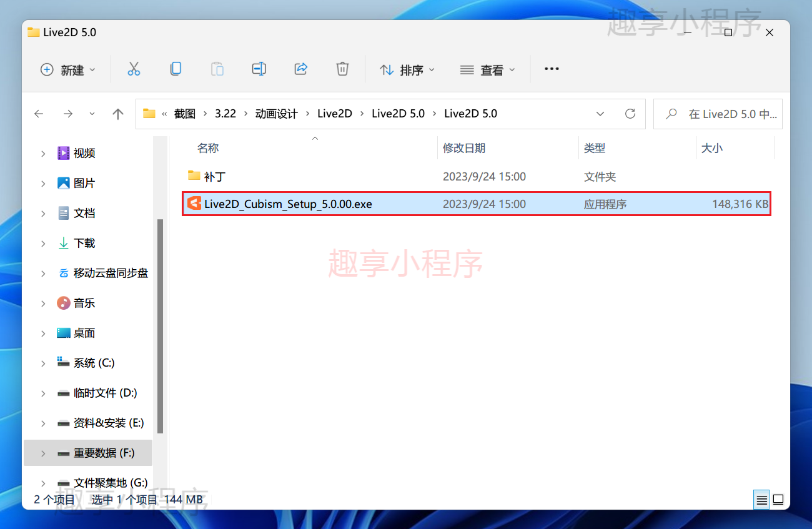The image size is (812, 529).
Task: Click the 148,316 KB size cell
Action: (x=740, y=204)
